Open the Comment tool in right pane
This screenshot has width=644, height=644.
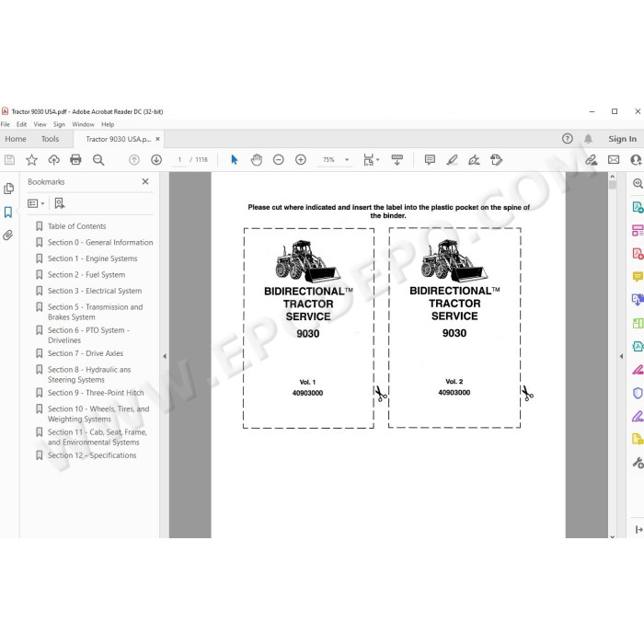[x=638, y=276]
